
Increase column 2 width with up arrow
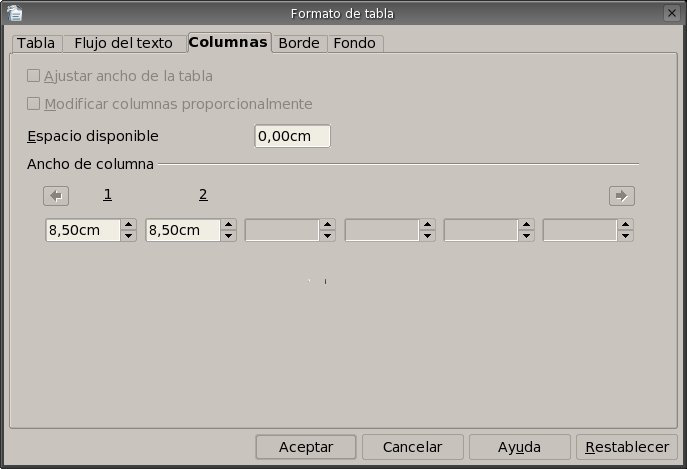[x=228, y=225]
